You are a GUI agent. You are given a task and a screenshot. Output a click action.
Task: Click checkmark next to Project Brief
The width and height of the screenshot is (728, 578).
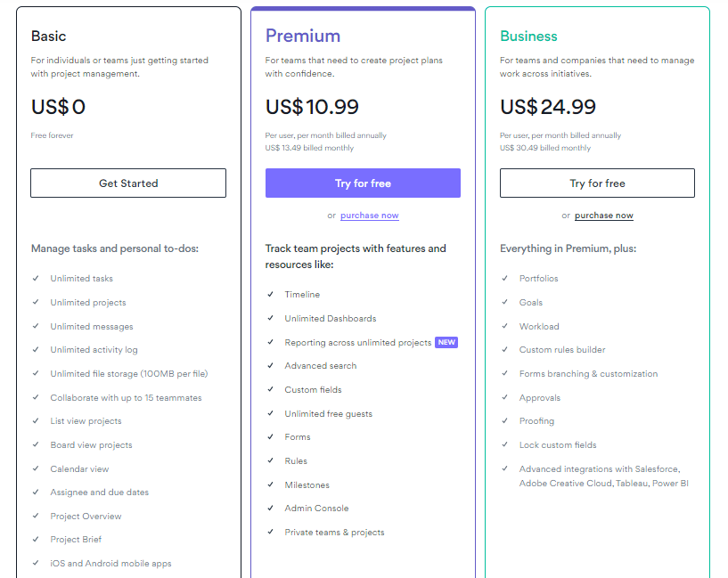click(36, 539)
